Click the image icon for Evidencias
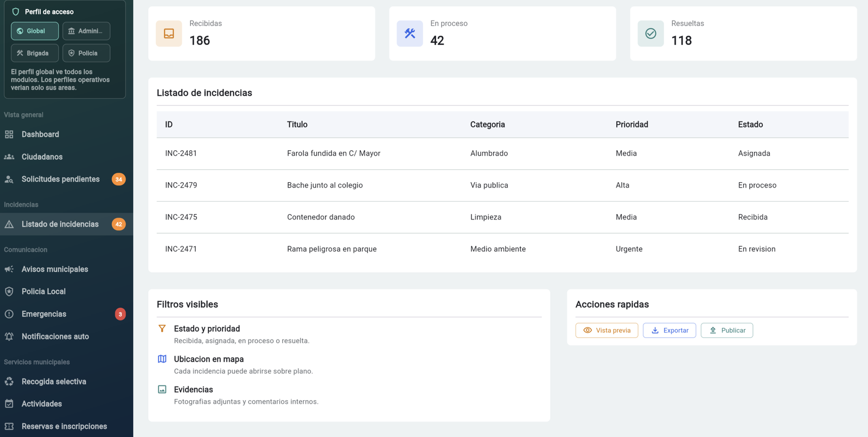 coord(162,389)
